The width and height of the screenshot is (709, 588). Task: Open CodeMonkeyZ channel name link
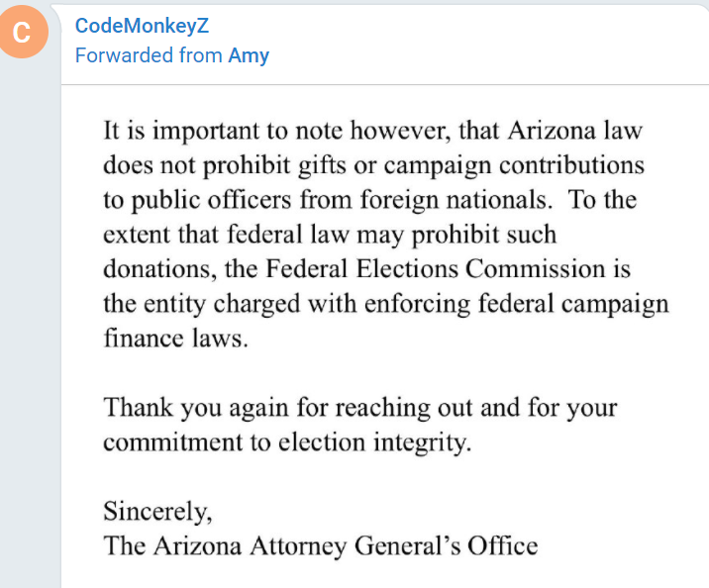(x=142, y=26)
